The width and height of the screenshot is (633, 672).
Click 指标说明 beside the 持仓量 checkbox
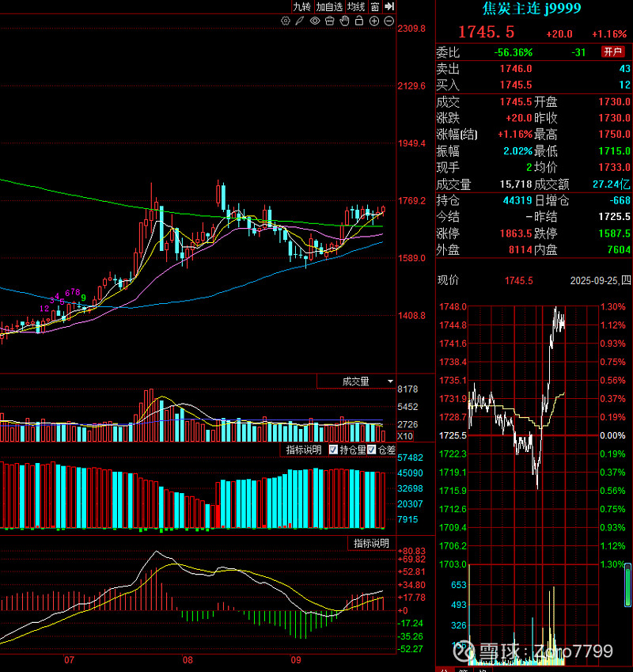304,450
